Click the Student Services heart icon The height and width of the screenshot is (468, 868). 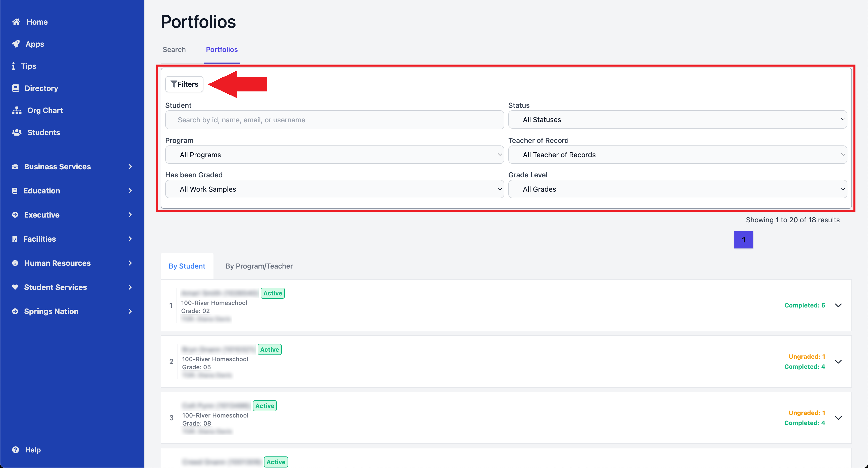[16, 287]
